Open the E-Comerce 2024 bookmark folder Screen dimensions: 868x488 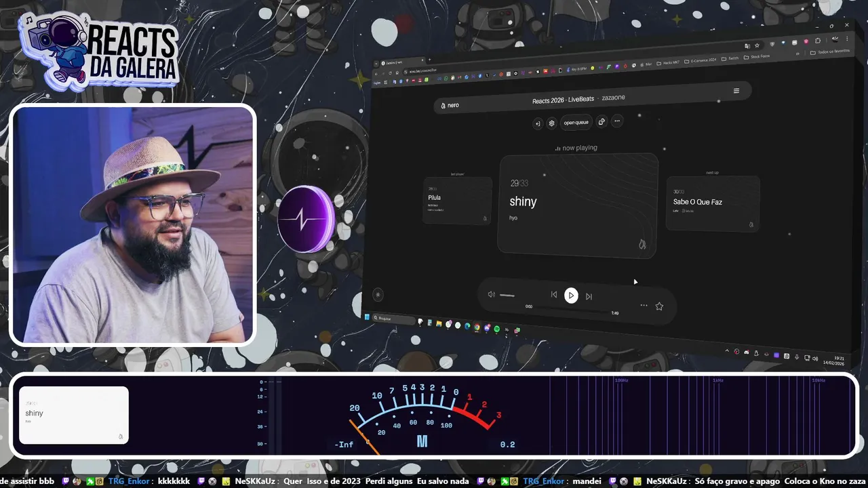[x=700, y=61]
